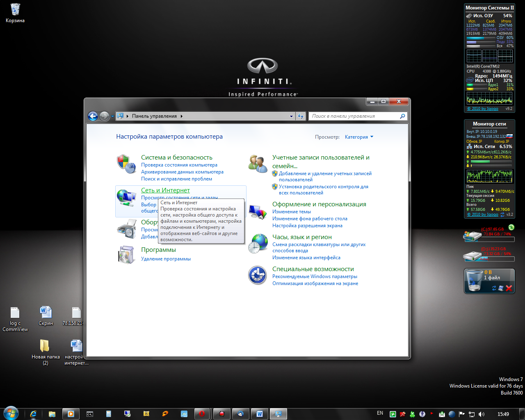Click the Сеть и Интернет globe icon
The height and width of the screenshot is (420, 525).
click(126, 197)
